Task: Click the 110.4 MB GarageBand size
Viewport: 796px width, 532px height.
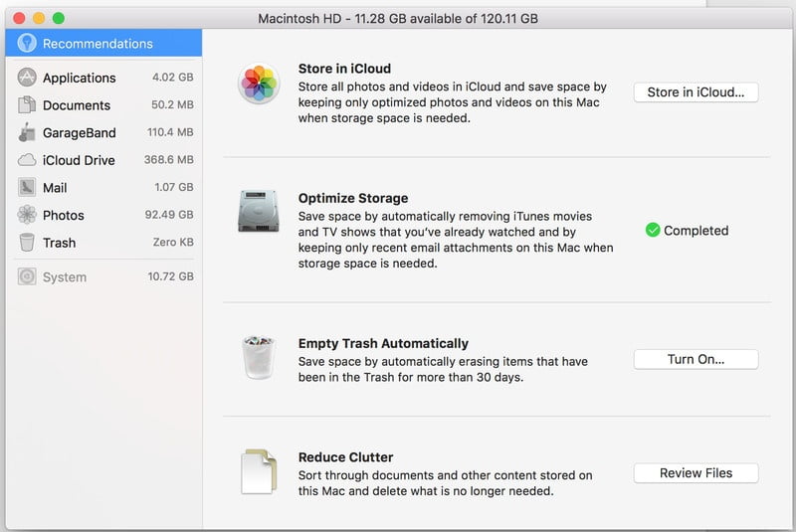Action: (x=170, y=132)
